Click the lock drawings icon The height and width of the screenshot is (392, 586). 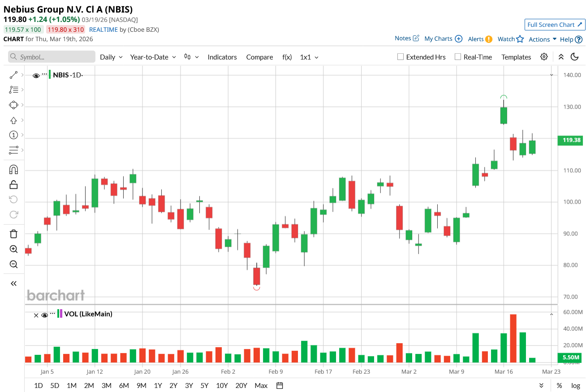(13, 184)
